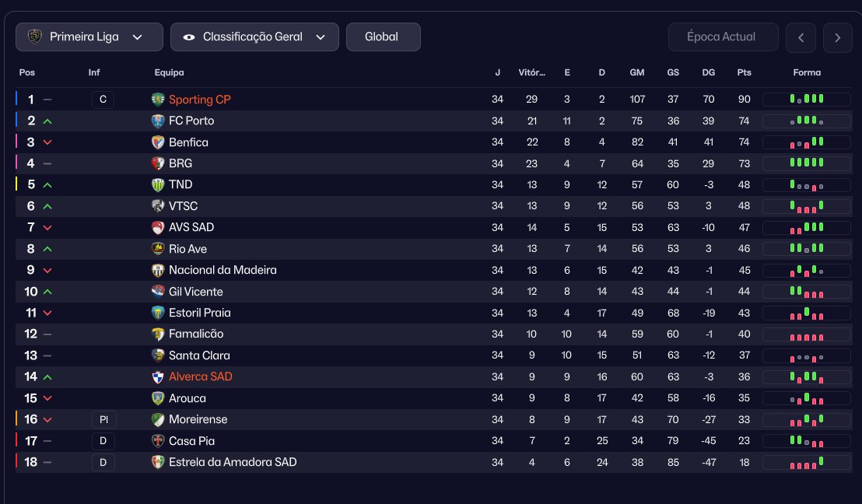The image size is (862, 504).
Task: Click the Global filter button
Action: click(x=384, y=37)
